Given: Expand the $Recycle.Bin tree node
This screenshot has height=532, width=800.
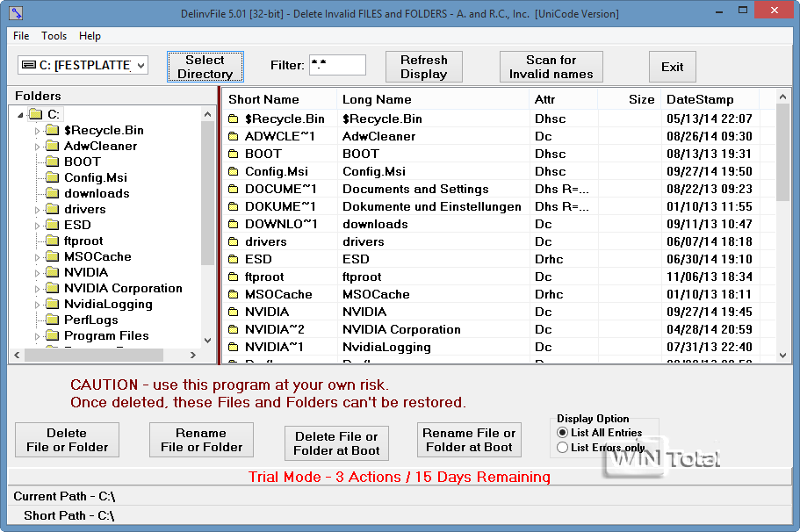Looking at the screenshot, I should click(x=37, y=131).
